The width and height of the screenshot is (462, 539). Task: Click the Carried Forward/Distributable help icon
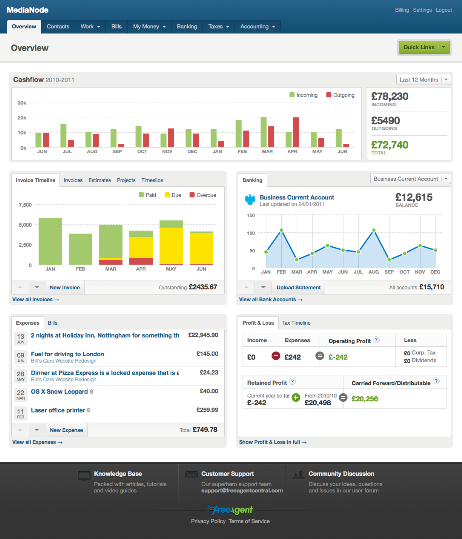click(436, 381)
